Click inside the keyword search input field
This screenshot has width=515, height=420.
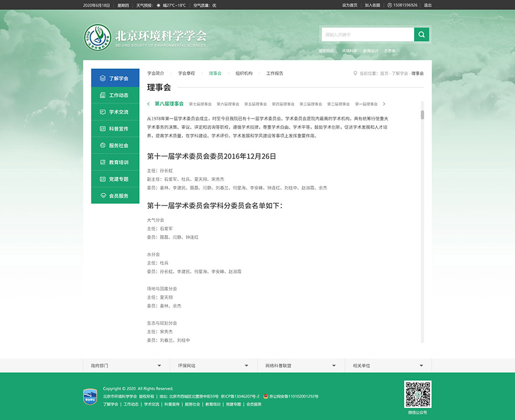(x=365, y=34)
